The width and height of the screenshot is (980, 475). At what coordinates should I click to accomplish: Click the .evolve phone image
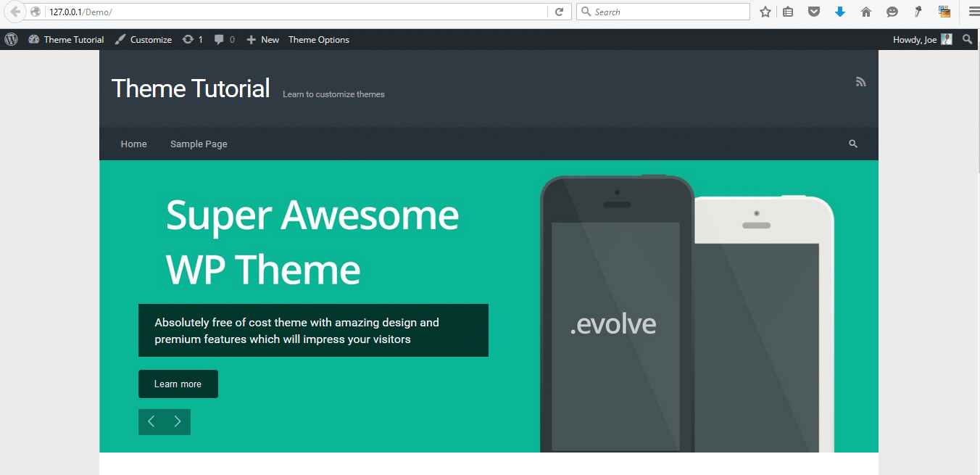[x=617, y=313]
